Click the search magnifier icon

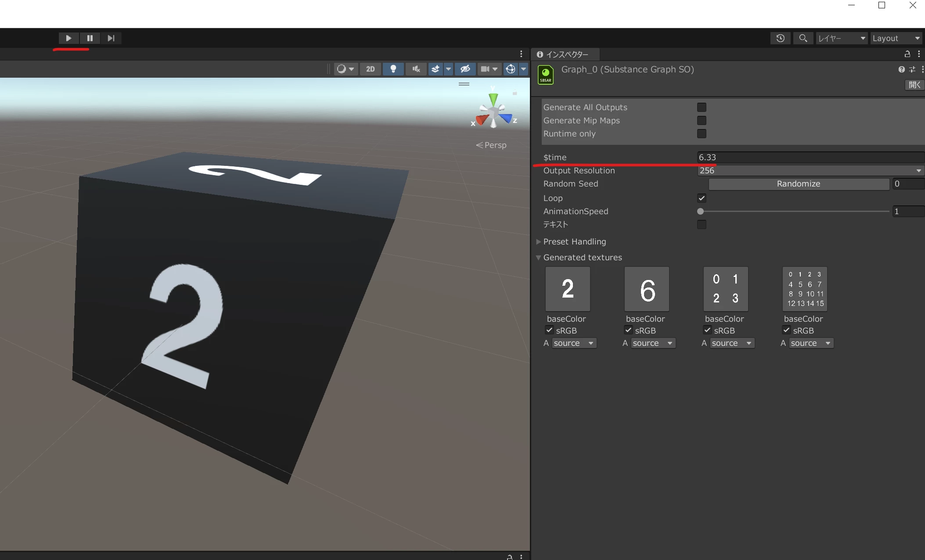[803, 38]
